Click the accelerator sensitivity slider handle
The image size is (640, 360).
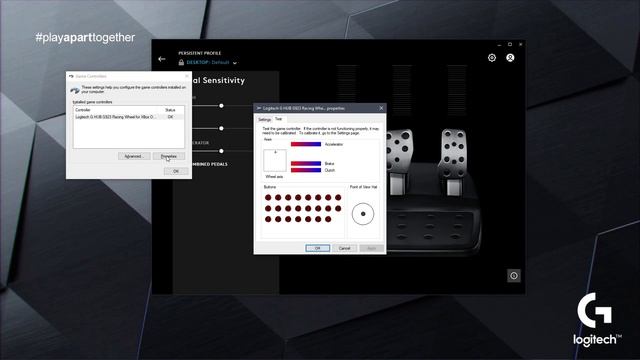pyautogui.click(x=221, y=151)
